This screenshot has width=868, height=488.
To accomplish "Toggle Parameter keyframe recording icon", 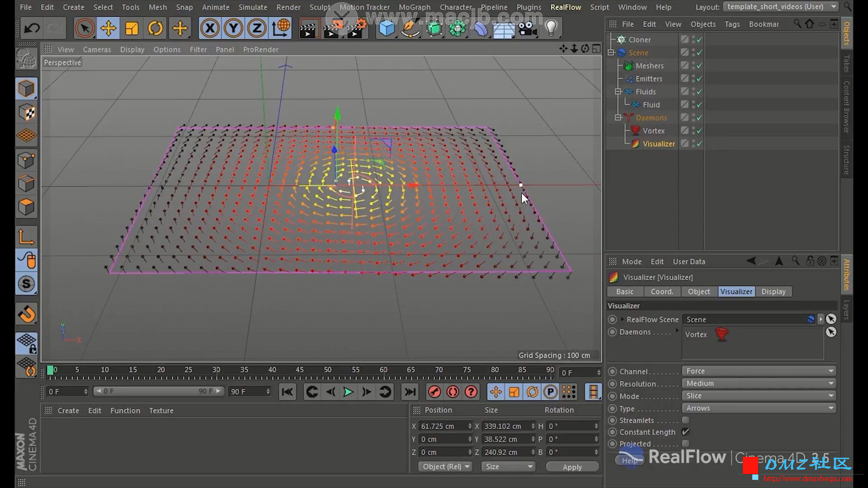I will tap(550, 392).
